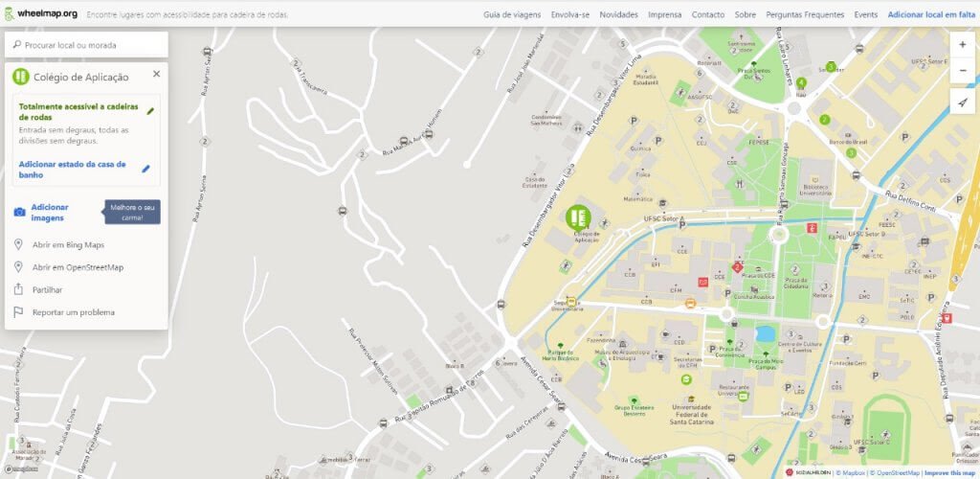Click the red square marker near CFM
The height and width of the screenshot is (479, 980).
(x=702, y=282)
